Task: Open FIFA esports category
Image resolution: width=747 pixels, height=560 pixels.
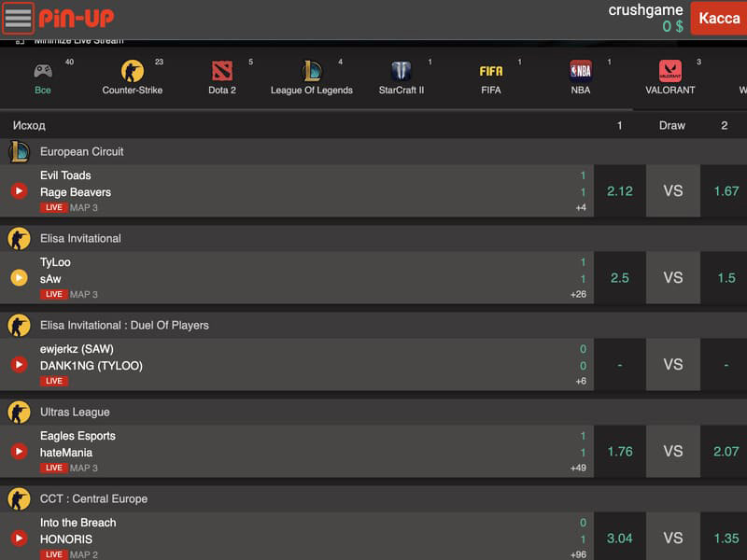Action: coord(491,77)
